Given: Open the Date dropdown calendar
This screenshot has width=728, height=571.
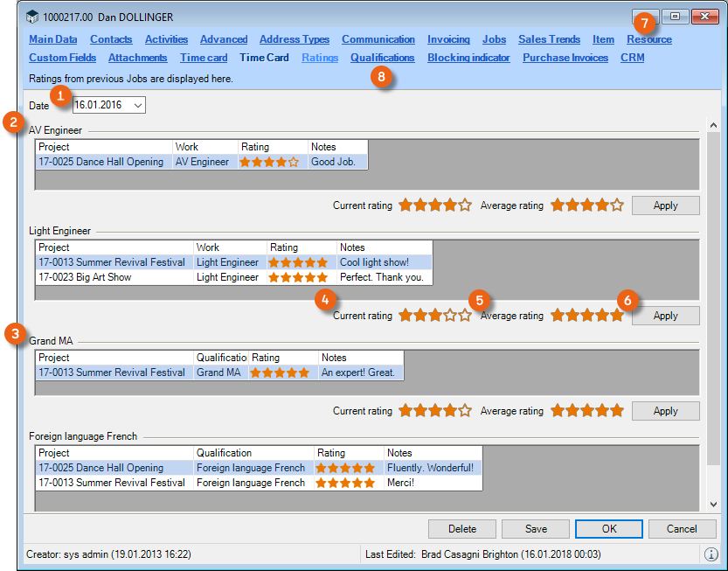Looking at the screenshot, I should tap(138, 105).
